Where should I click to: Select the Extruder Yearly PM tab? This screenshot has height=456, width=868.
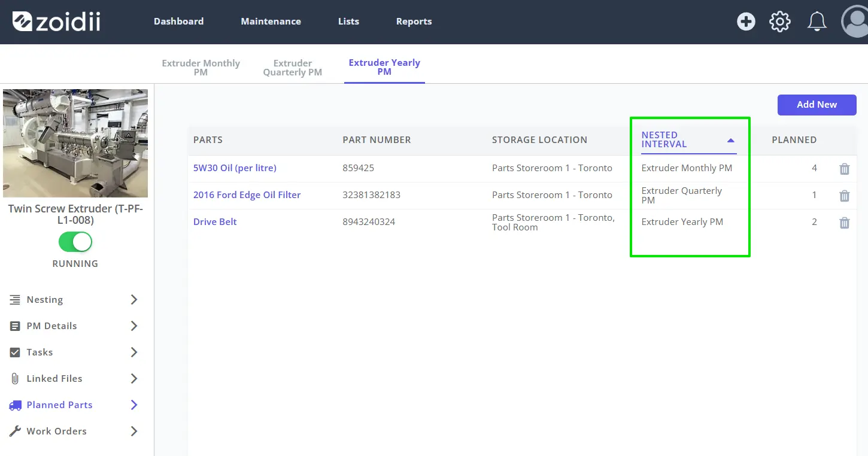(x=384, y=67)
